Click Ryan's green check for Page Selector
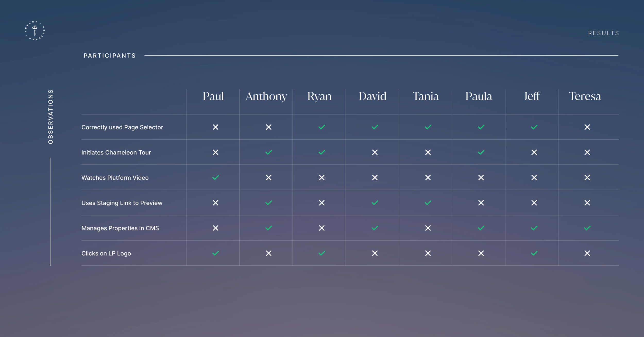 [x=321, y=127]
